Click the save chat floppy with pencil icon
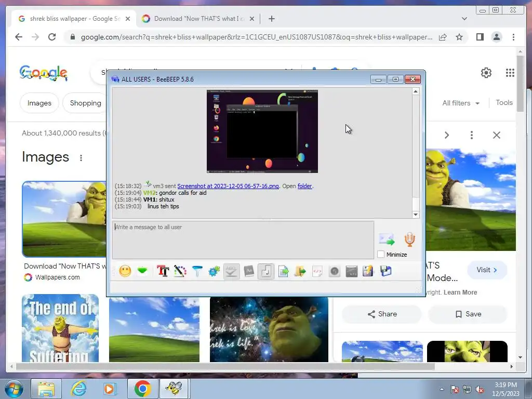The image size is (532, 399). [368, 271]
